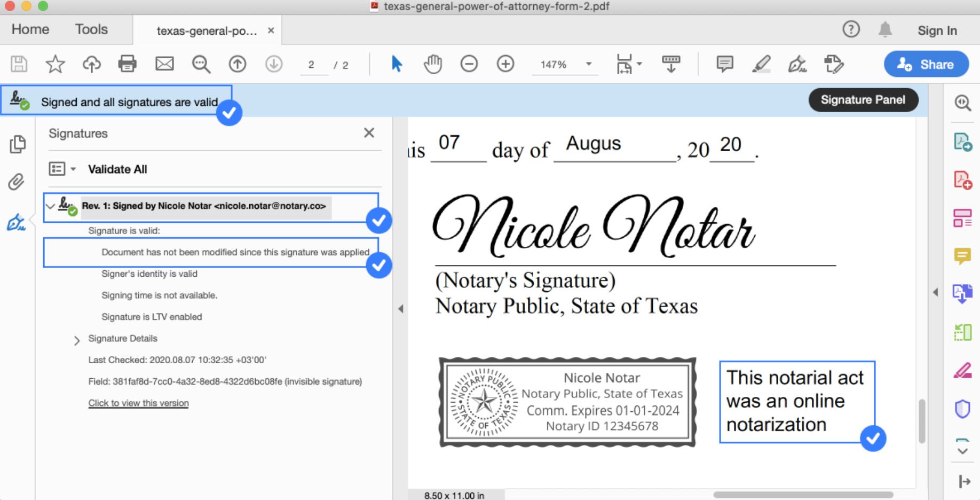Click Validate All in the Signatures panel
The width and height of the screenshot is (980, 500).
pos(117,169)
